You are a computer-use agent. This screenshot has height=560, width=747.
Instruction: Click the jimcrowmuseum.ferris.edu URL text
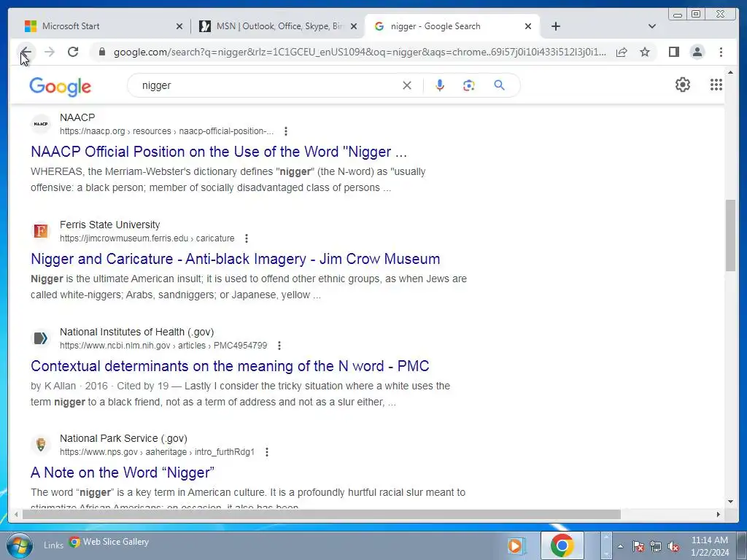pos(147,238)
